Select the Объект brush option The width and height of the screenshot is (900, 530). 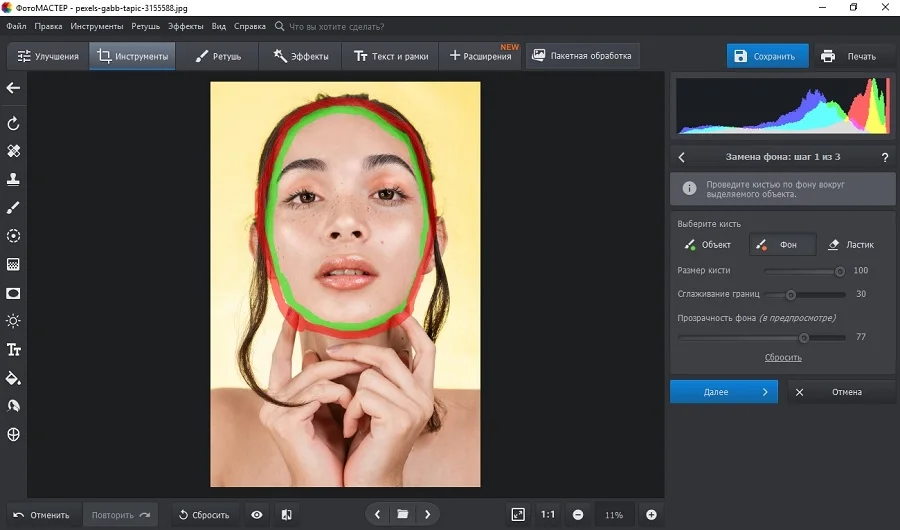(x=710, y=245)
